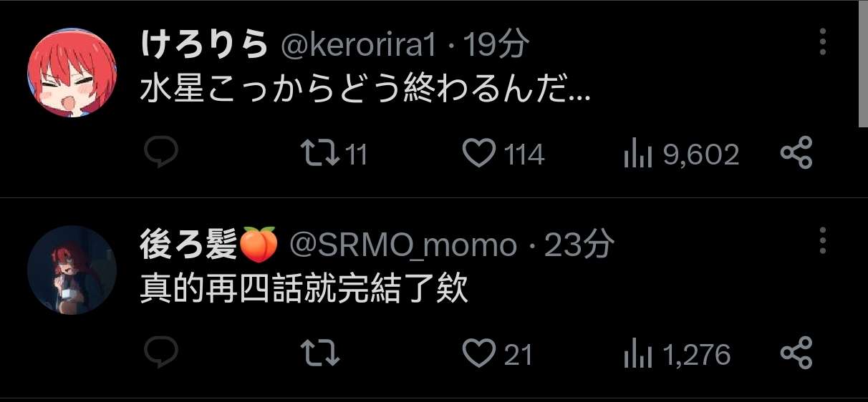The width and height of the screenshot is (868, 402).
Task: Share the けろりら tweet
Action: 796,153
